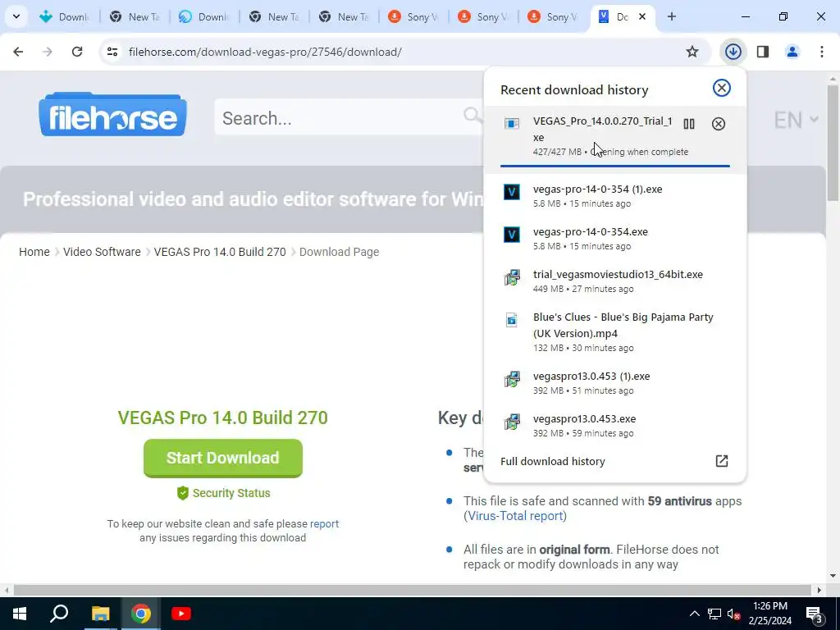Open the taskbar clock and calendar
The image size is (840, 630).
tap(769, 614)
